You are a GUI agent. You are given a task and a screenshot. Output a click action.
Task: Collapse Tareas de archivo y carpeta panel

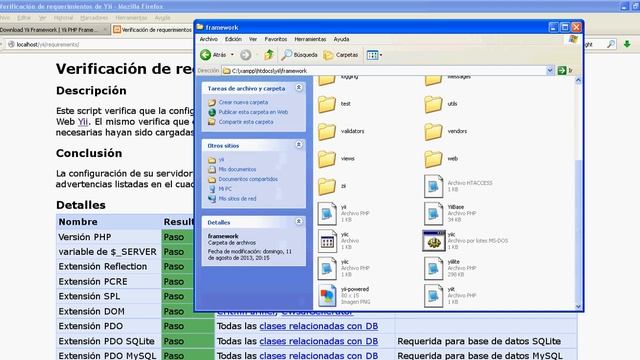(299, 88)
